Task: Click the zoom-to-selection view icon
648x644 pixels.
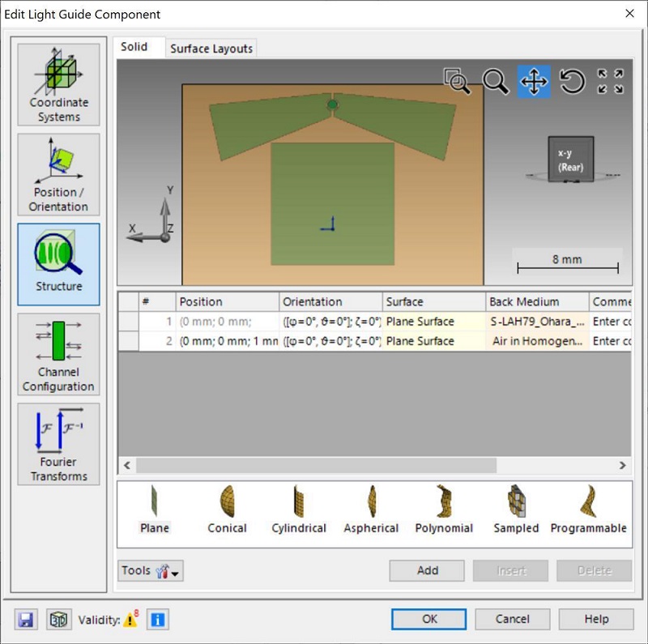Action: pos(457,81)
